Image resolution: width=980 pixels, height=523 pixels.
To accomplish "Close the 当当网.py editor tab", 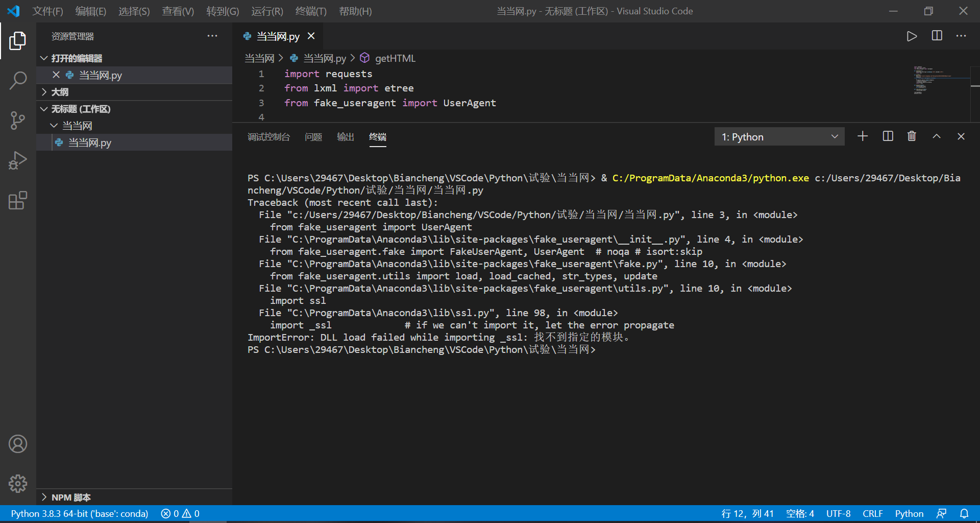I will [x=311, y=36].
